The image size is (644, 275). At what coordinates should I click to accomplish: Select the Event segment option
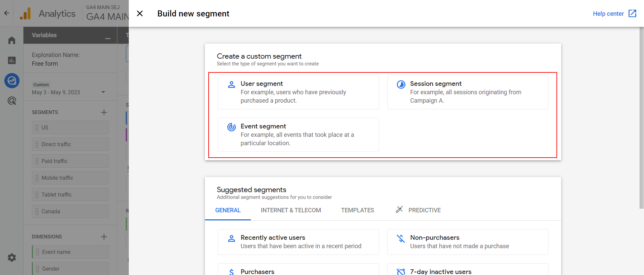tap(298, 135)
